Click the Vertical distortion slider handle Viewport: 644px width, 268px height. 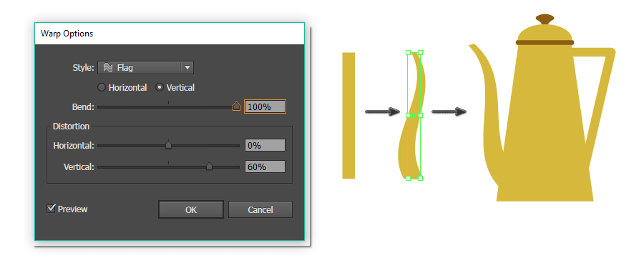(x=210, y=167)
